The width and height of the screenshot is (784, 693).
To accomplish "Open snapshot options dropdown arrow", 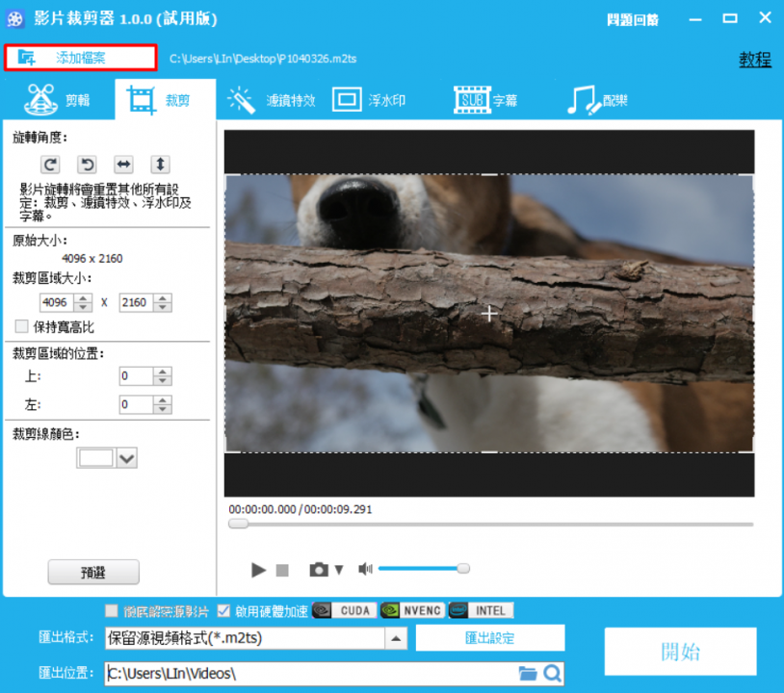I will click(x=339, y=570).
